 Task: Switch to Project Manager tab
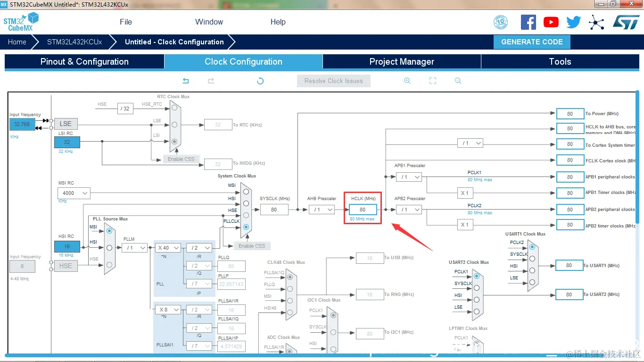tap(402, 62)
